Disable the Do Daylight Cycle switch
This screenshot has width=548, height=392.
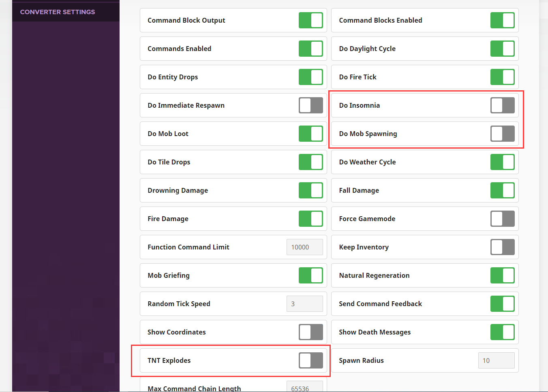pos(503,49)
